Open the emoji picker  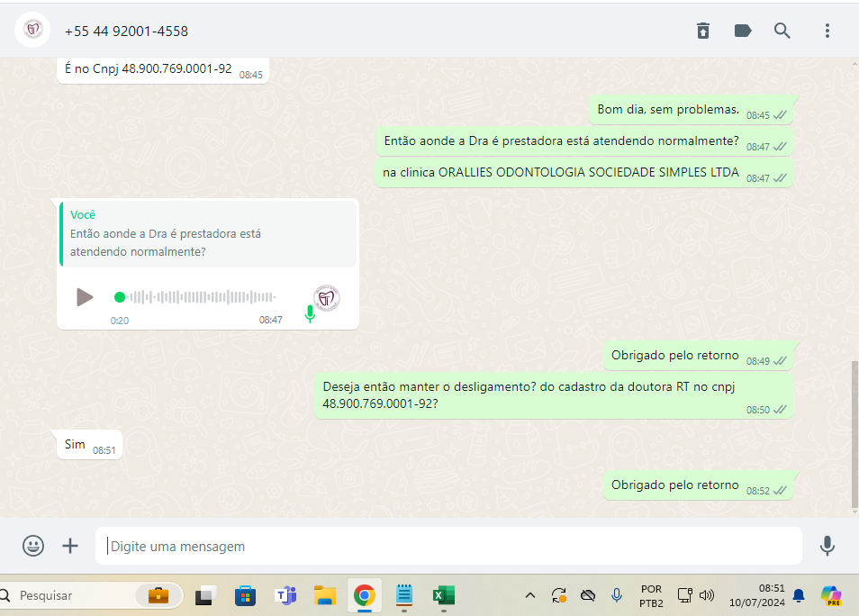pyautogui.click(x=33, y=546)
